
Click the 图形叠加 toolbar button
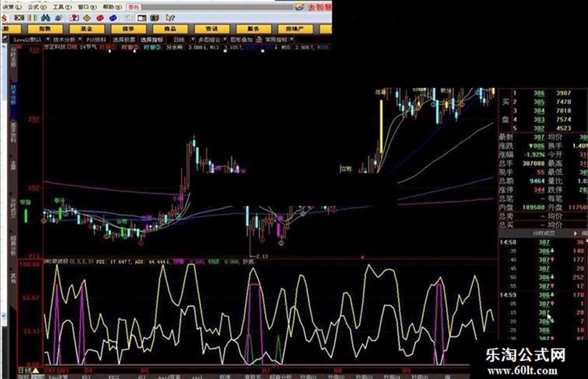[x=241, y=39]
